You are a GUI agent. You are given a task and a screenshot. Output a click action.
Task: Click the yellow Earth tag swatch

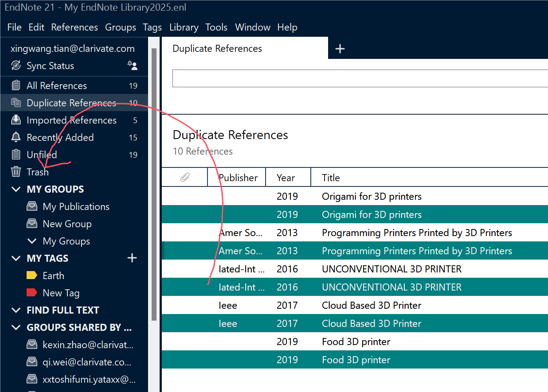pos(31,275)
